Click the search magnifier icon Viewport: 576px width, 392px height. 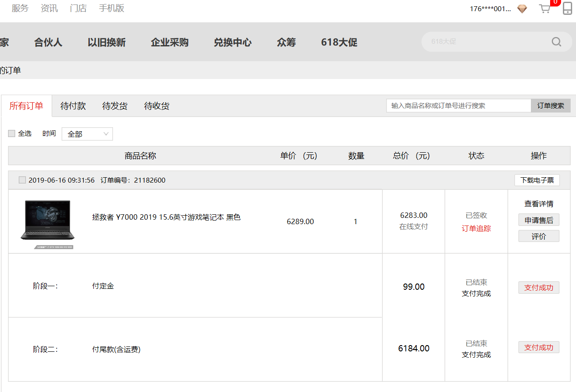556,42
